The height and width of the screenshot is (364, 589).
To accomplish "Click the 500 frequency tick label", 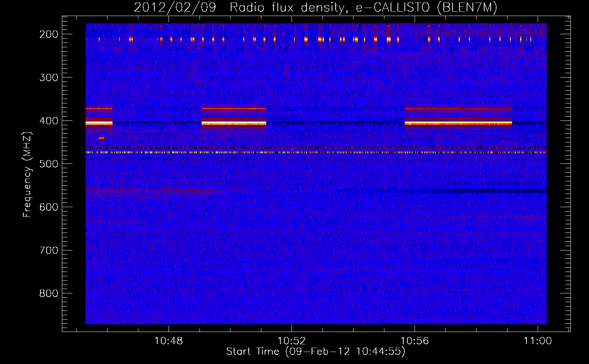I will coord(49,164).
